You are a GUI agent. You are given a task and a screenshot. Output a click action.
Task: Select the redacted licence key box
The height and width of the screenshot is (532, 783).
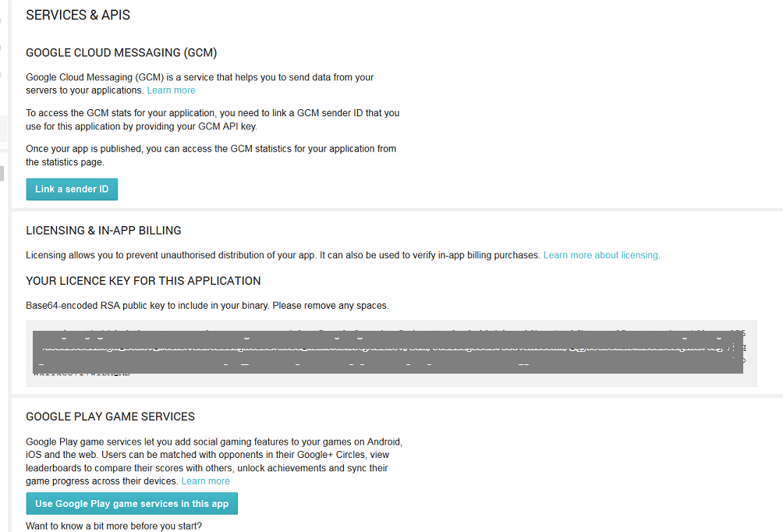(x=391, y=353)
